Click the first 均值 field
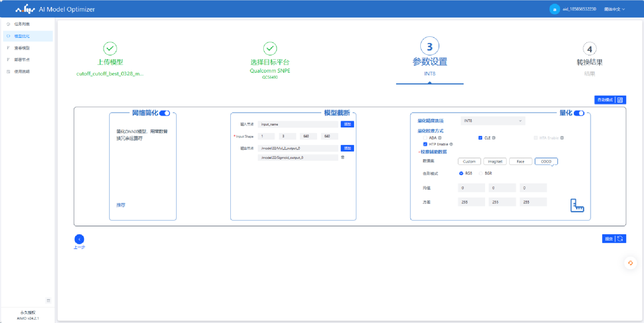The height and width of the screenshot is (323, 644). (x=471, y=188)
